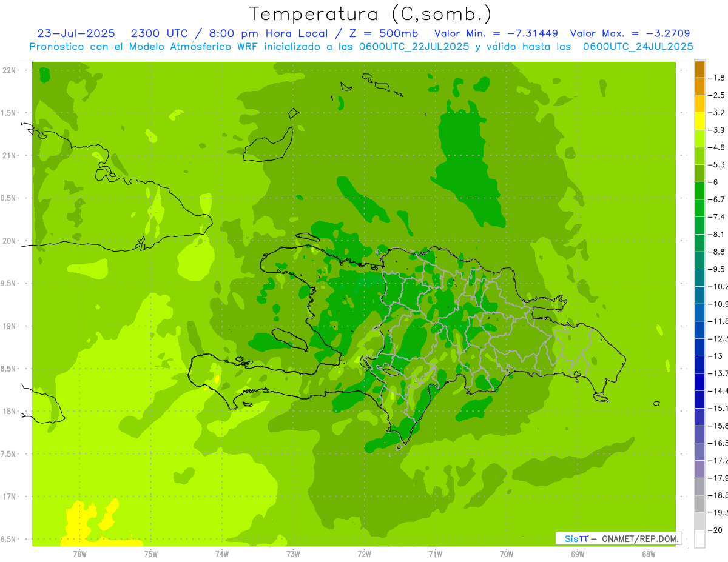Select the 'Z = 500mb' level label

point(385,33)
